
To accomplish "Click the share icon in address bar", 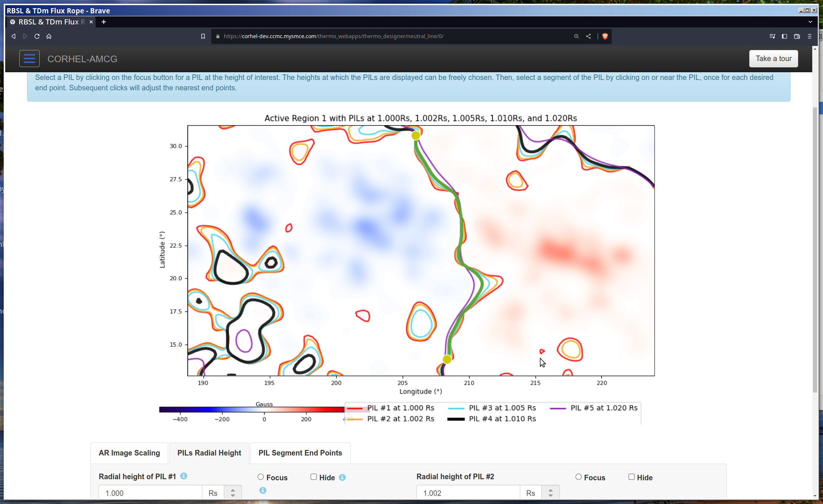I will (x=588, y=36).
